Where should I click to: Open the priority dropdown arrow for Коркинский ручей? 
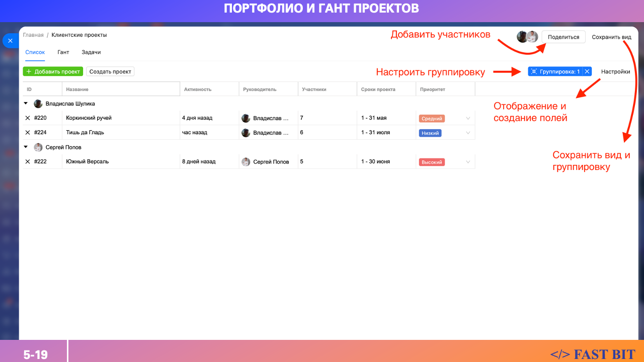coord(468,119)
